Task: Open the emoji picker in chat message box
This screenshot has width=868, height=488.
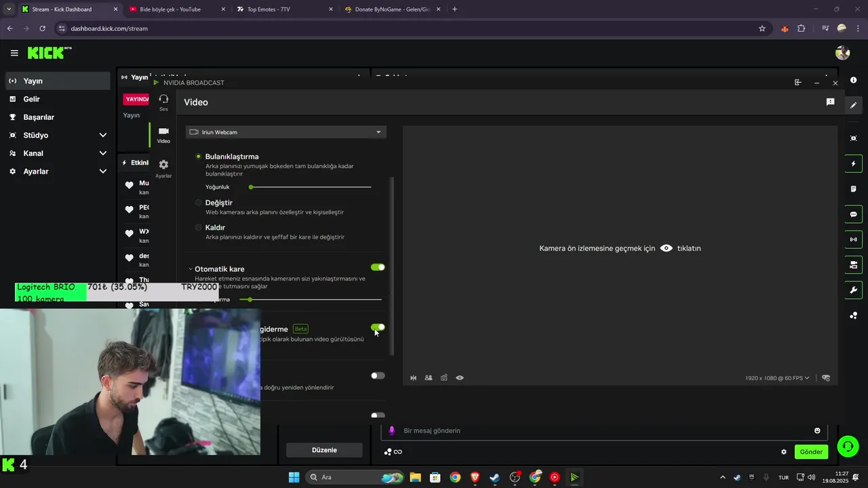Action: point(817,430)
